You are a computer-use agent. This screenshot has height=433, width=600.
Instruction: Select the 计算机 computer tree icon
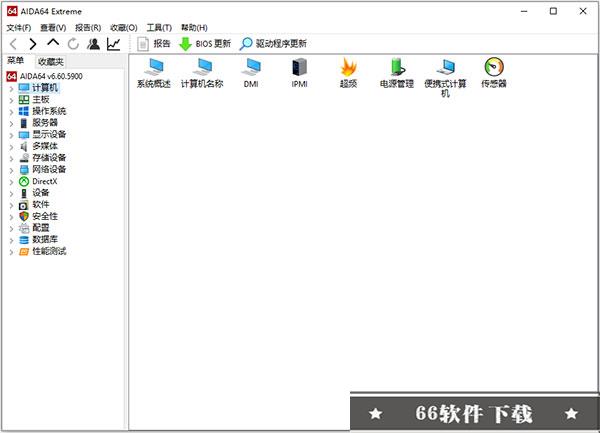coord(24,88)
